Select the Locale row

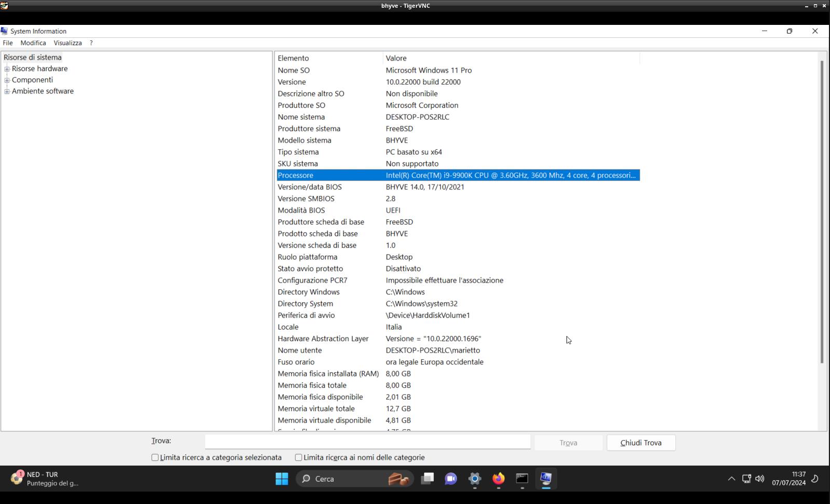(458, 327)
